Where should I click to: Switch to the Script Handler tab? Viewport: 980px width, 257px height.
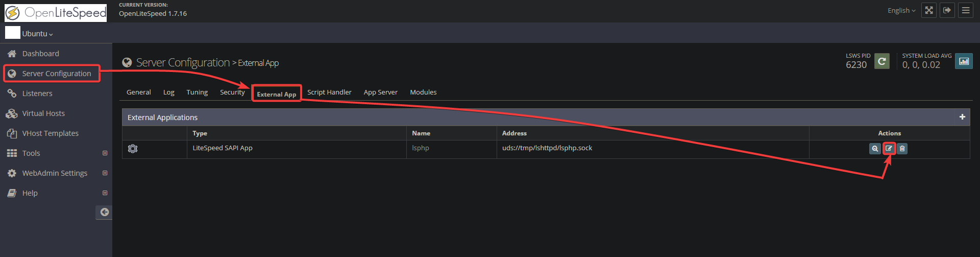[x=329, y=92]
